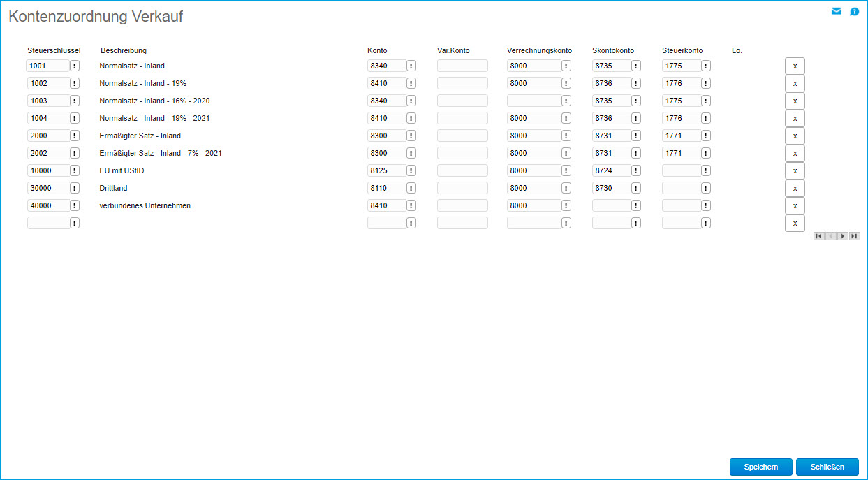
Task: Click the Skontokonto column header
Action: coord(613,50)
